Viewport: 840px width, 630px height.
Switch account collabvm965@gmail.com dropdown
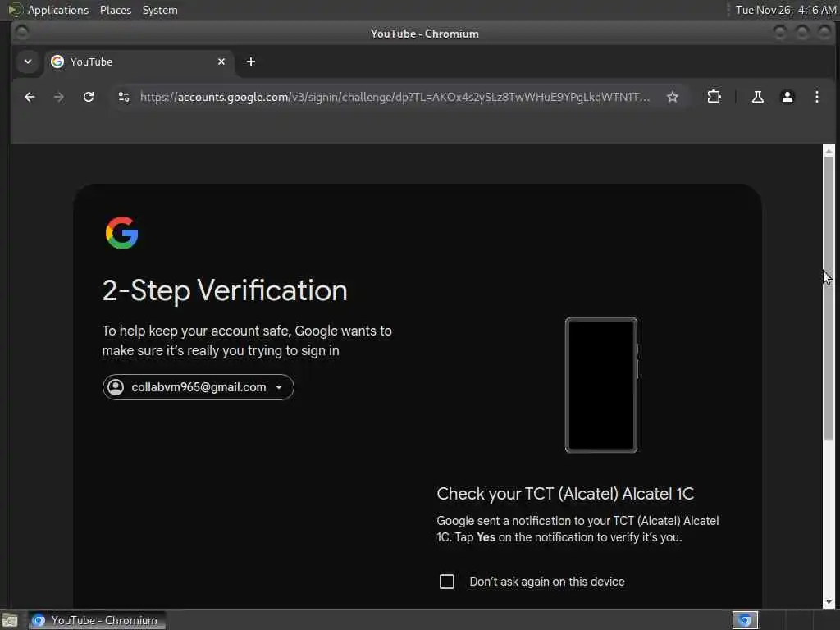(x=199, y=387)
